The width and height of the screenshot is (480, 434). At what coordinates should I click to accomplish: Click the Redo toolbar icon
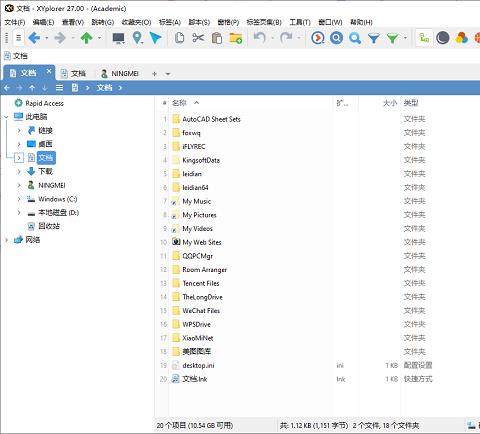286,38
